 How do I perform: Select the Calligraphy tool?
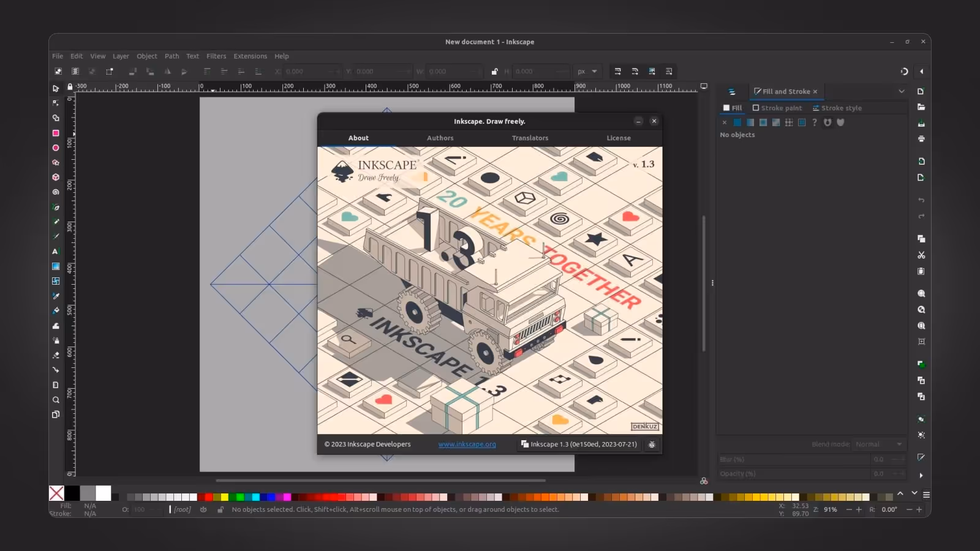click(56, 236)
